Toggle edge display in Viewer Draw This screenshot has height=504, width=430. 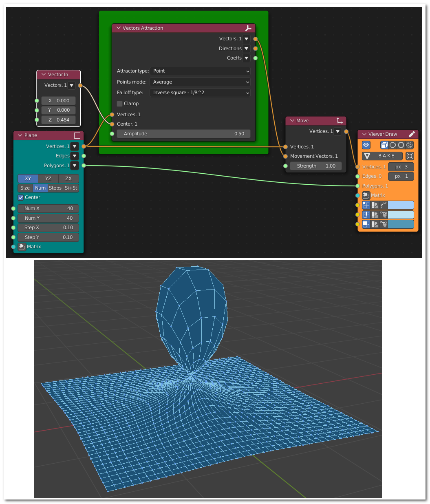[x=366, y=214]
